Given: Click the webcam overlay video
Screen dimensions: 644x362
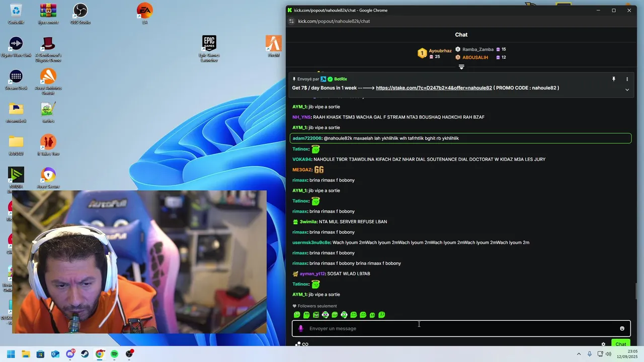Looking at the screenshot, I should [139, 261].
